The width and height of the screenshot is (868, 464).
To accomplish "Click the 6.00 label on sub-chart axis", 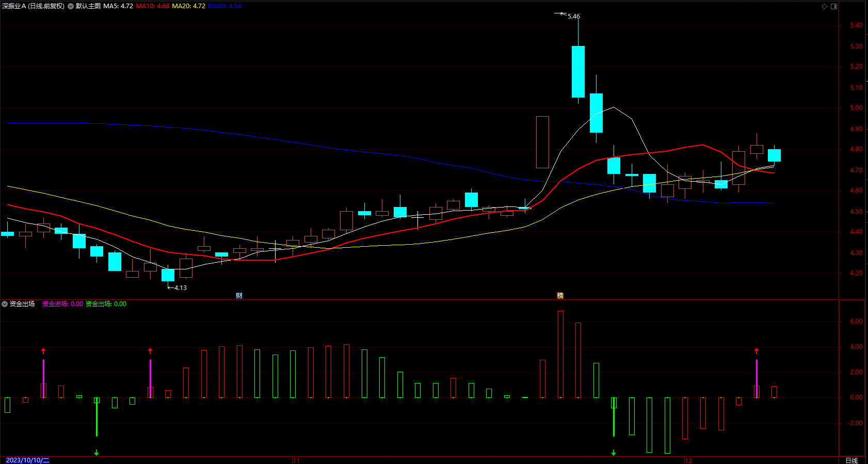I will point(856,322).
